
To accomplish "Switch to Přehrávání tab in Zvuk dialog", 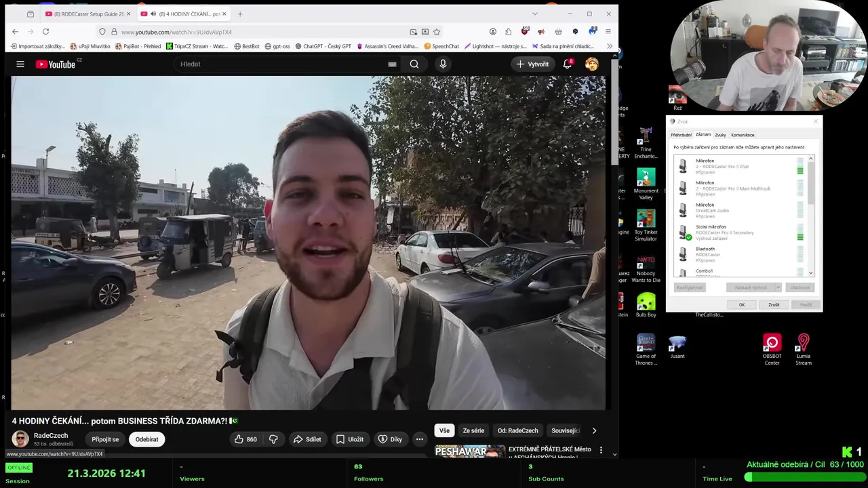I will (x=682, y=135).
